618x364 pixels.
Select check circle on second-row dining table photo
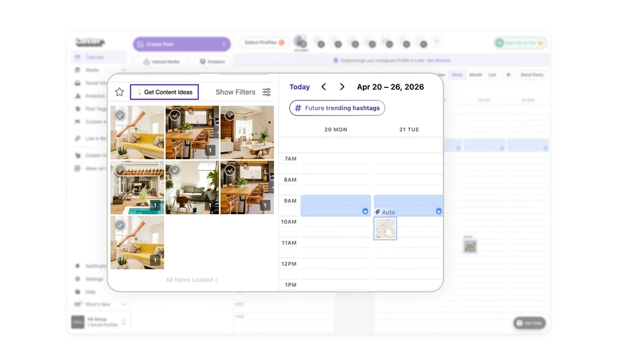coord(230,170)
